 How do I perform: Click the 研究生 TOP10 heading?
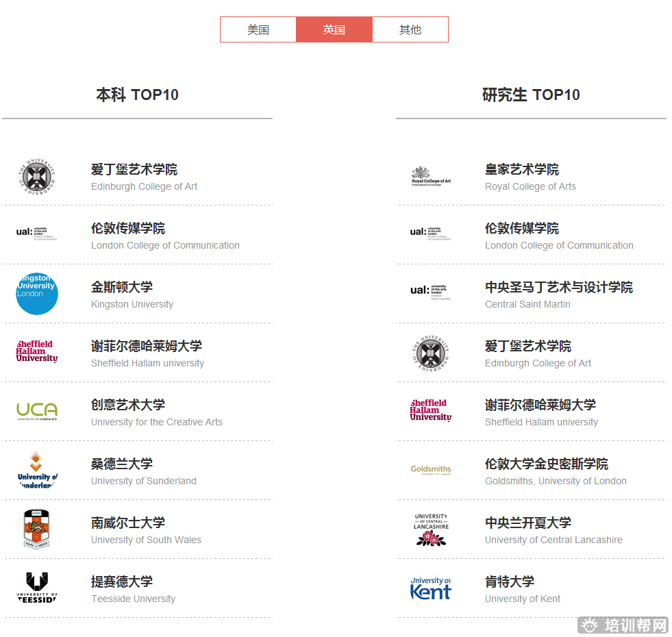coord(531,95)
